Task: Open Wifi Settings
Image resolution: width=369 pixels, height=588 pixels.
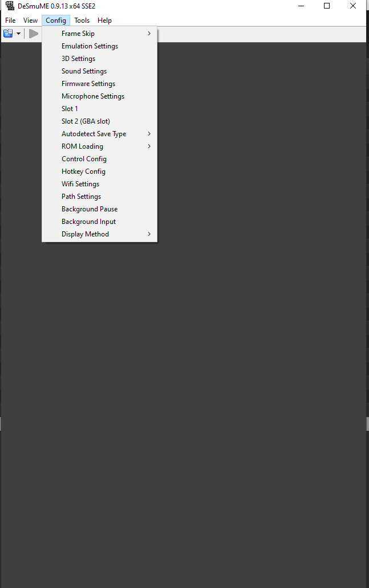Action: [99, 184]
